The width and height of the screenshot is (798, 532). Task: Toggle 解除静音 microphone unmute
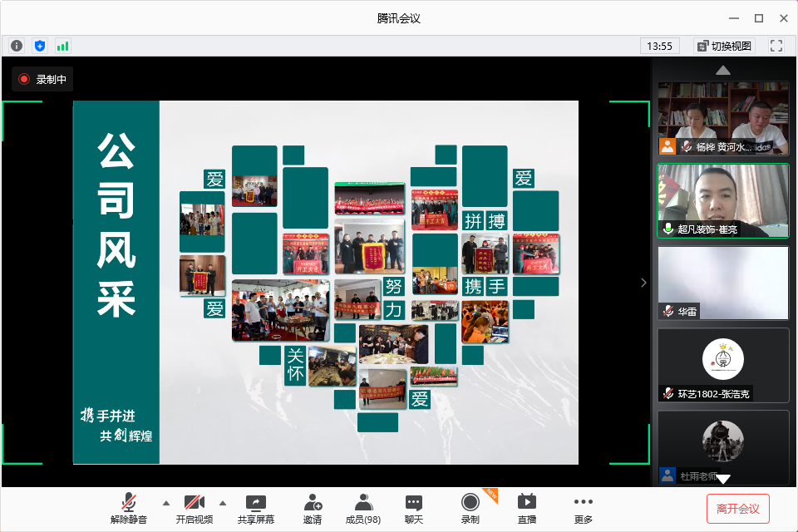coord(129,508)
